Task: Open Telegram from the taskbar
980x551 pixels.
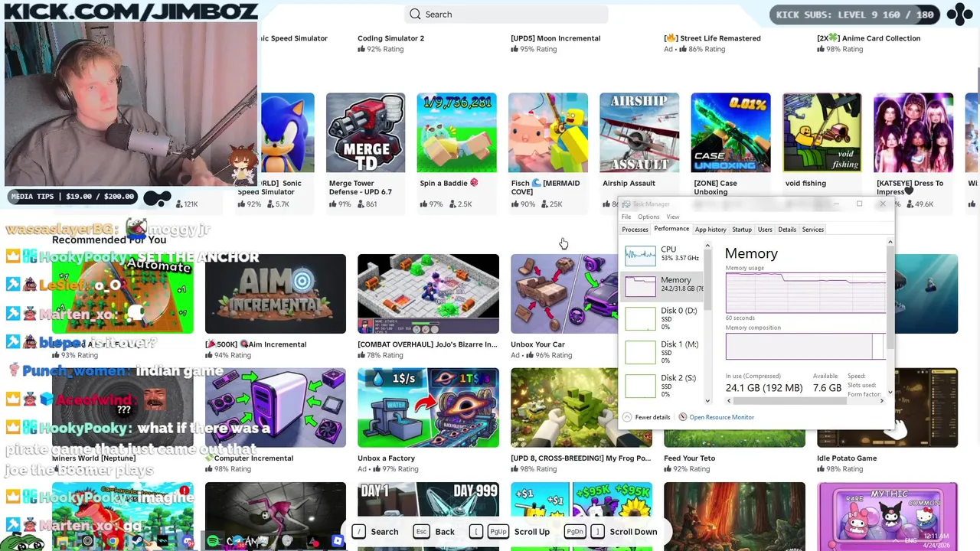Action: tap(237, 541)
